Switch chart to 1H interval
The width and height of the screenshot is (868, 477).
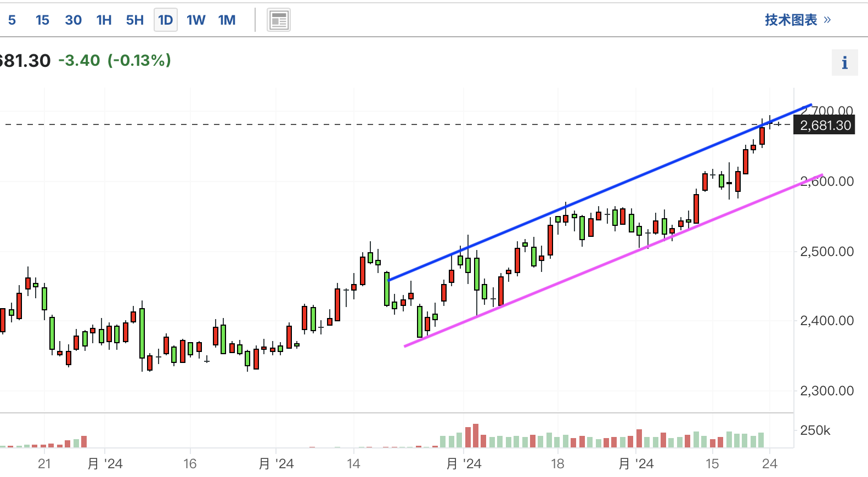pyautogui.click(x=104, y=20)
